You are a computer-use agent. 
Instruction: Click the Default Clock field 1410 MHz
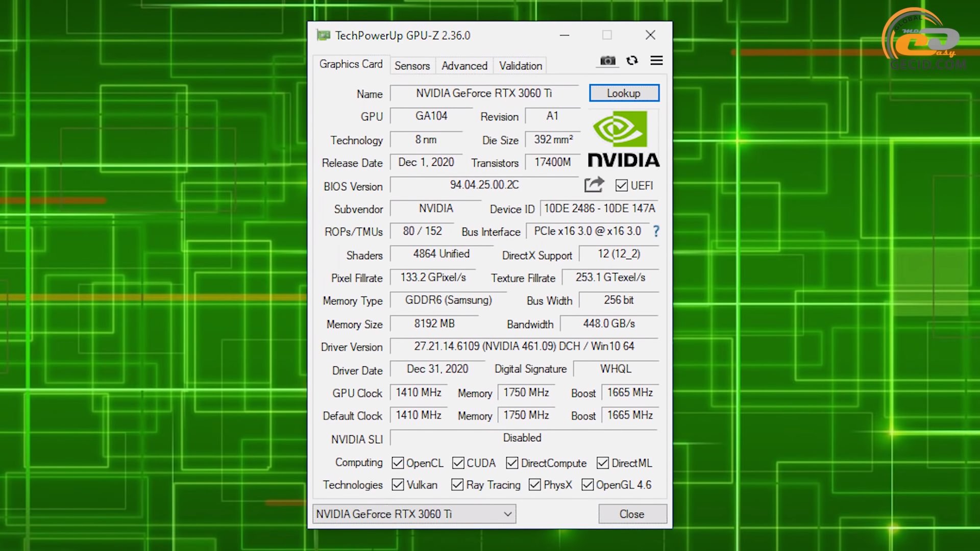click(x=419, y=415)
